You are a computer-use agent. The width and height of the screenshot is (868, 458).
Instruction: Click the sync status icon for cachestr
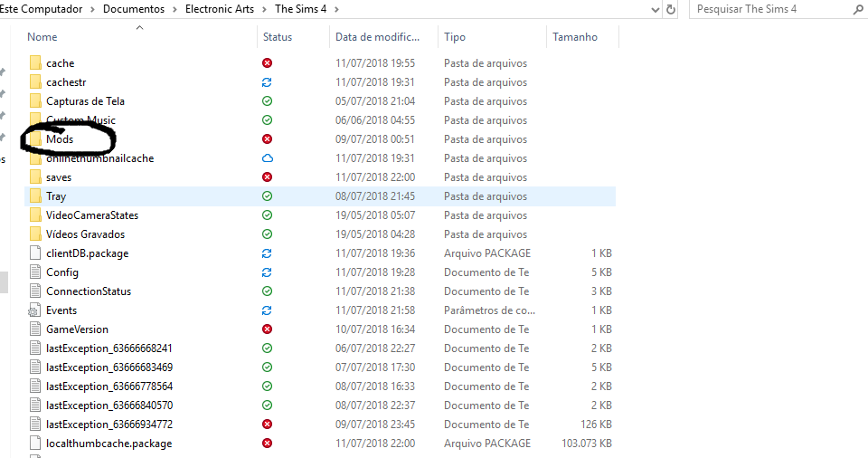click(267, 82)
